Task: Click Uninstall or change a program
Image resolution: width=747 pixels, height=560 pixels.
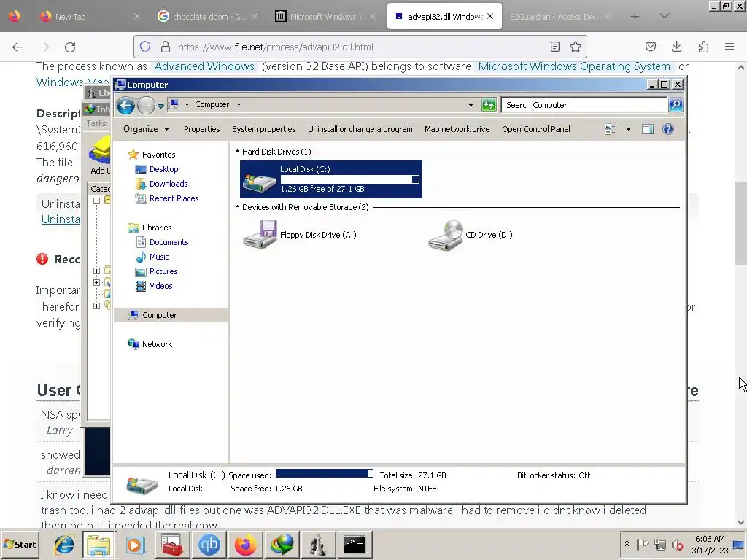Action: [360, 129]
